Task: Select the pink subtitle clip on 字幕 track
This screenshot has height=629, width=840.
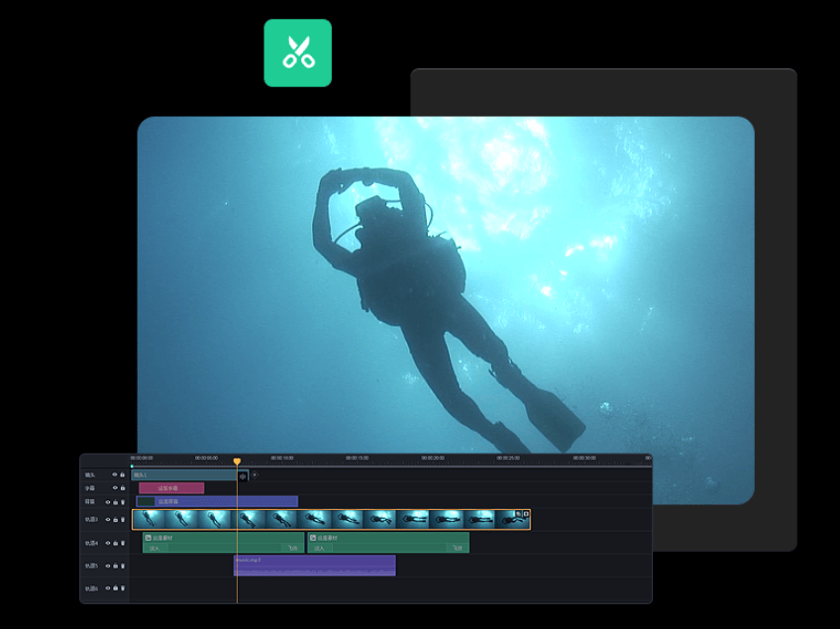Action: pos(171,488)
